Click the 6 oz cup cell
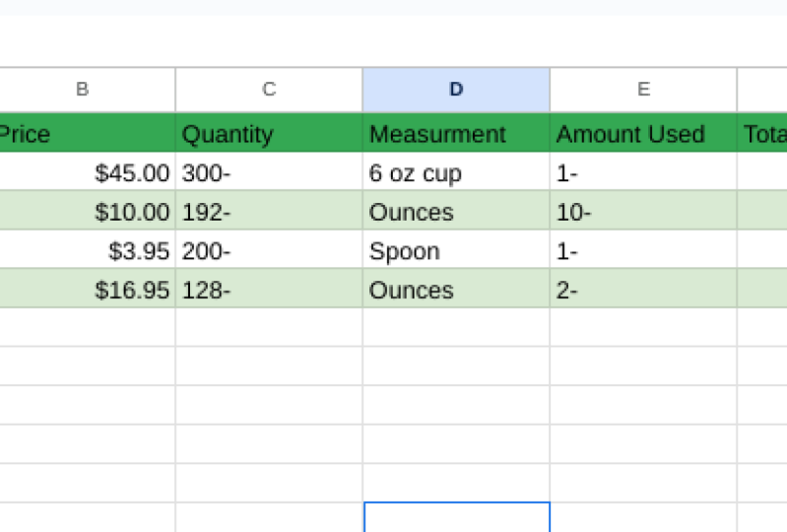 (x=456, y=173)
